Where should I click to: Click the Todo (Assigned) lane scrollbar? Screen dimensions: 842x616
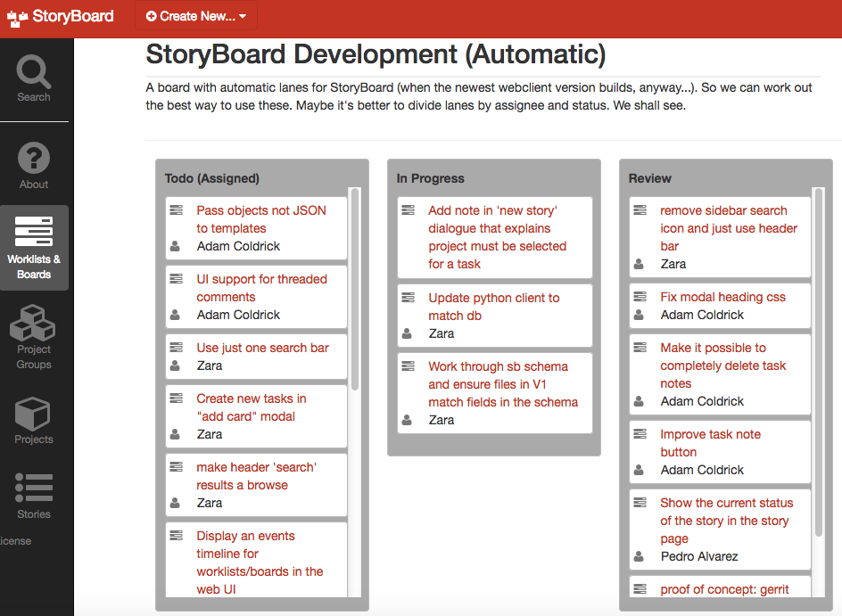[355, 285]
